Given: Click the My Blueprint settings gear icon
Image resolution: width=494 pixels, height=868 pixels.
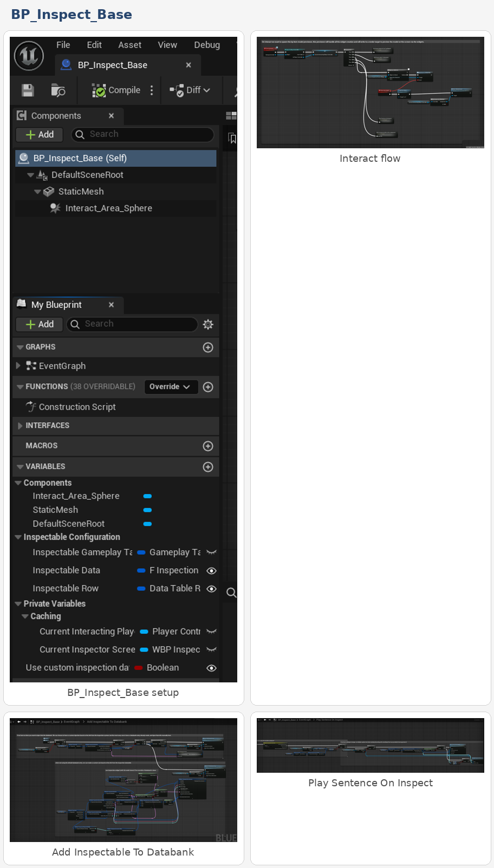Looking at the screenshot, I should click(208, 324).
